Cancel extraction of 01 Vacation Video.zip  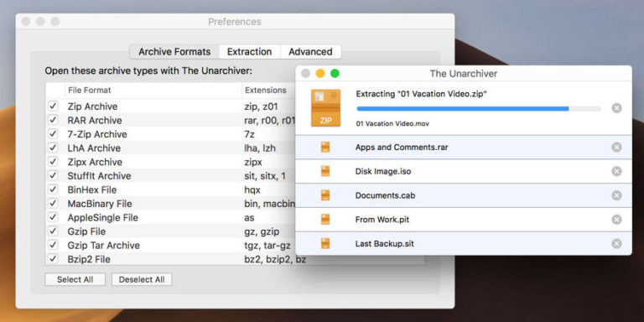coord(616,108)
